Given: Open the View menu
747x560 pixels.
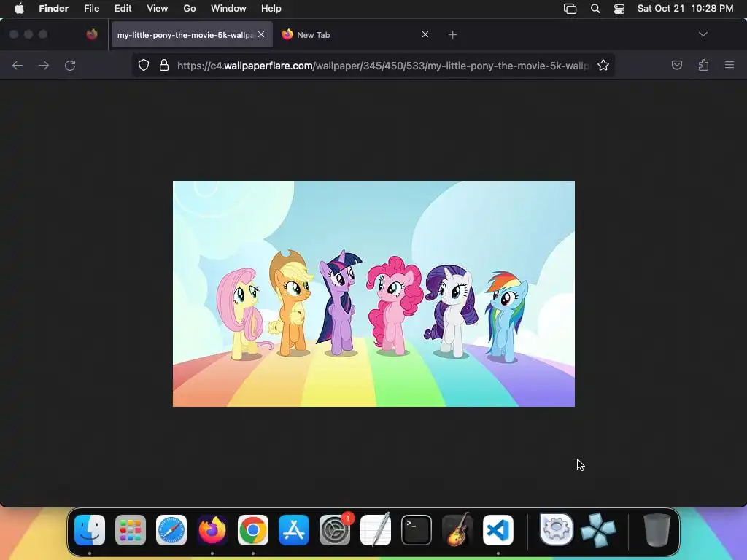Looking at the screenshot, I should tap(158, 9).
